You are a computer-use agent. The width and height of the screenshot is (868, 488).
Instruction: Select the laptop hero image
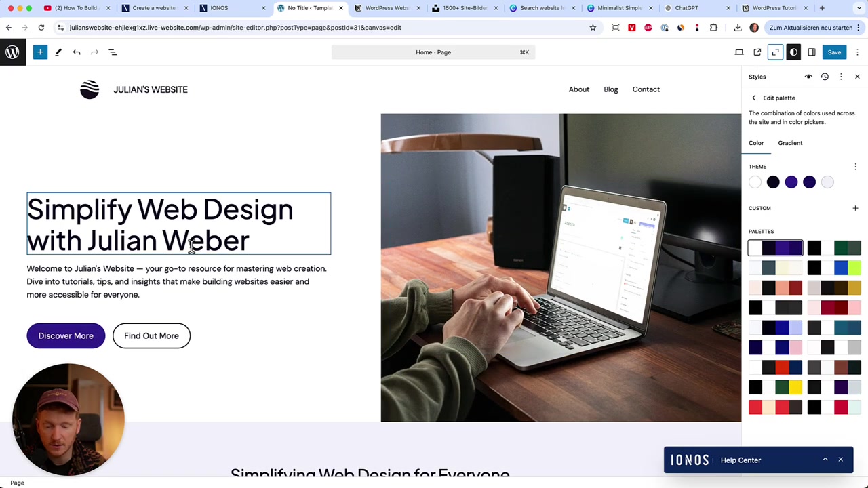point(561,268)
